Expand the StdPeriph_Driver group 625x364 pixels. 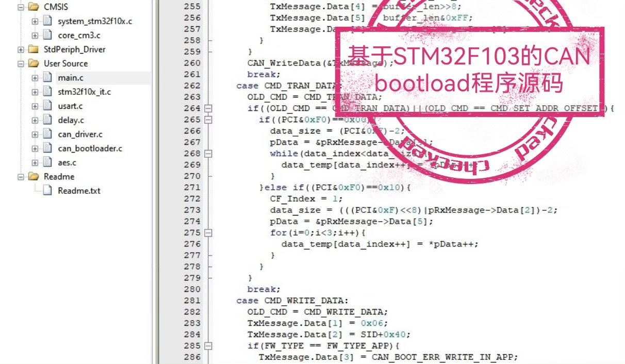(x=21, y=49)
